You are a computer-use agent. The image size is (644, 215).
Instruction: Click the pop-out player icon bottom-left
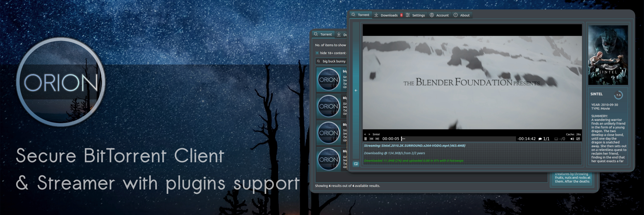[356, 164]
